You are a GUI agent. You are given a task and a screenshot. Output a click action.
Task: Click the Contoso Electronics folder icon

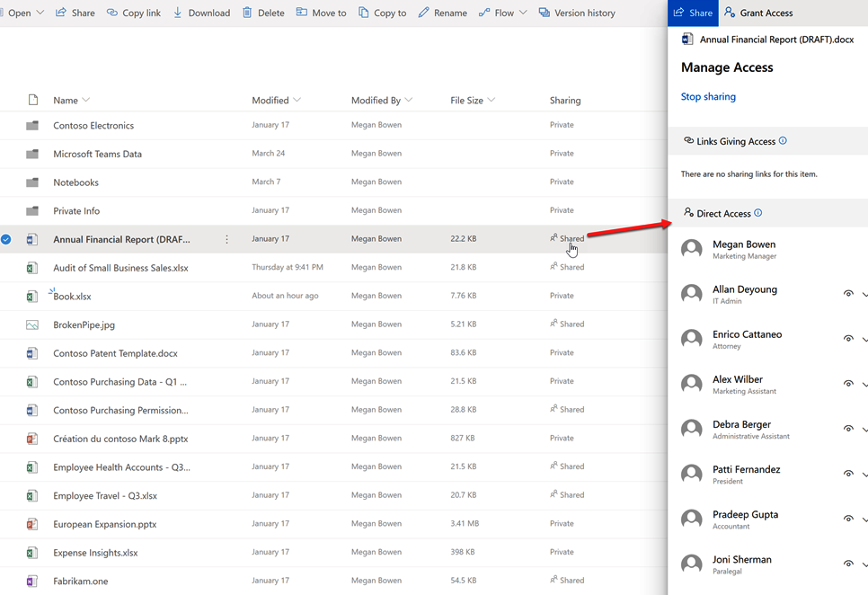pyautogui.click(x=32, y=126)
